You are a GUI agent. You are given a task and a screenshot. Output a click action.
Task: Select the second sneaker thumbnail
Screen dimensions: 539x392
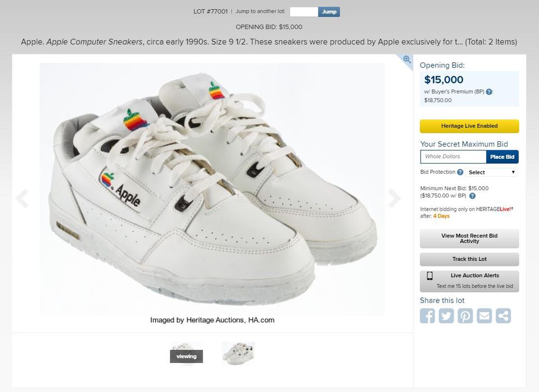(238, 353)
